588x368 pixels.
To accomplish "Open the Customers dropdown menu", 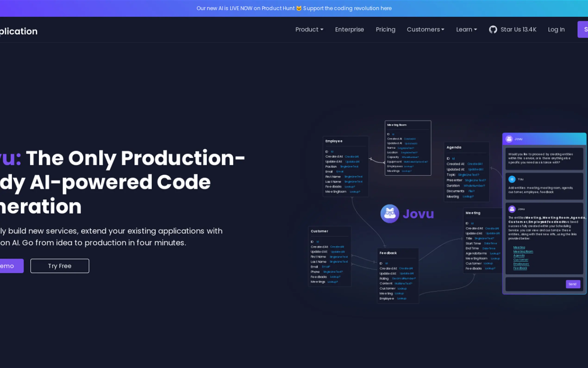I will [425, 30].
